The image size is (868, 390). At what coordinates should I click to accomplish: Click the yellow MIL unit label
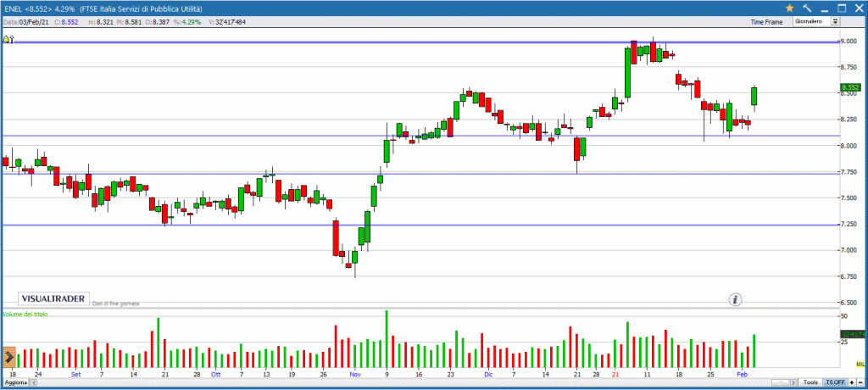860,364
